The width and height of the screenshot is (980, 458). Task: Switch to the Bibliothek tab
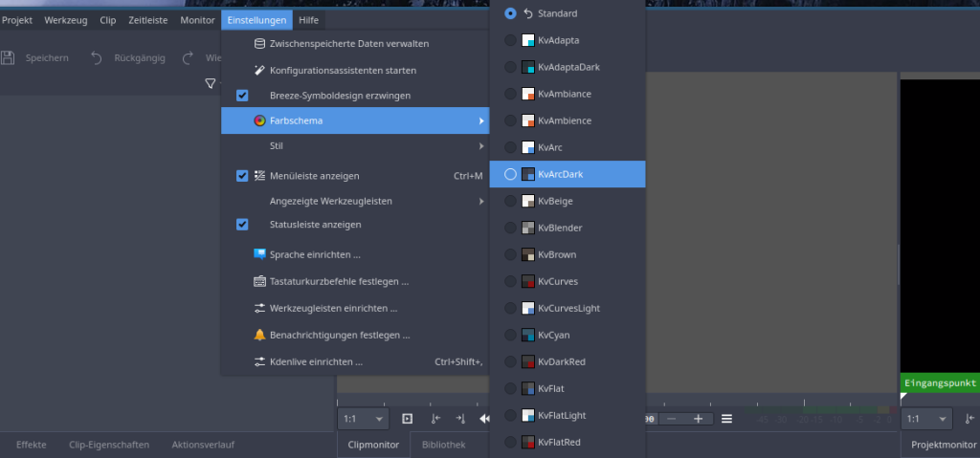[x=443, y=445]
